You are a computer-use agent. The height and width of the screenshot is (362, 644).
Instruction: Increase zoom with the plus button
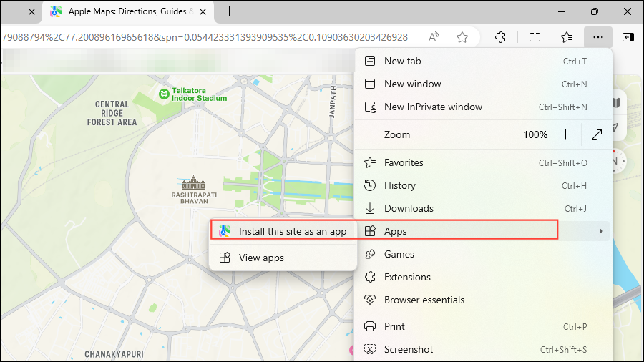(x=565, y=134)
